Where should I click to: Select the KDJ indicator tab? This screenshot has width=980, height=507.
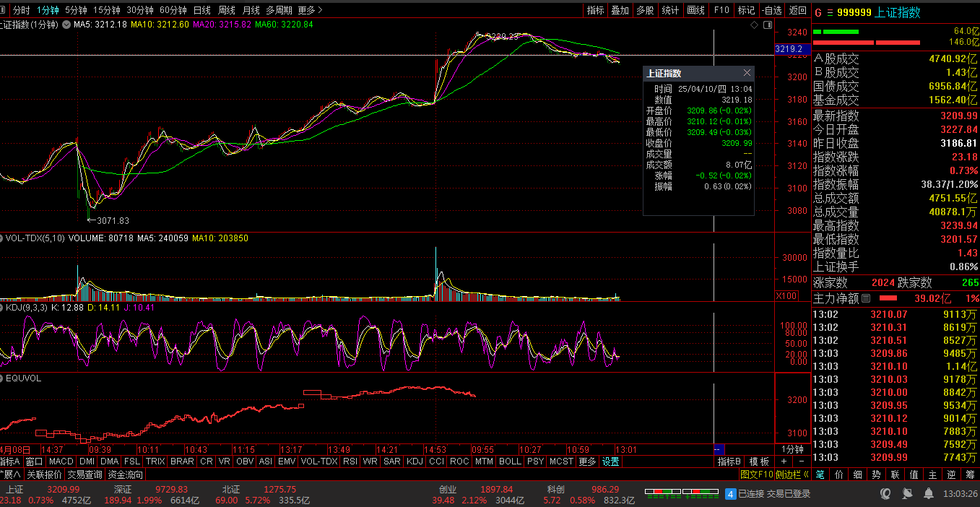pyautogui.click(x=415, y=461)
